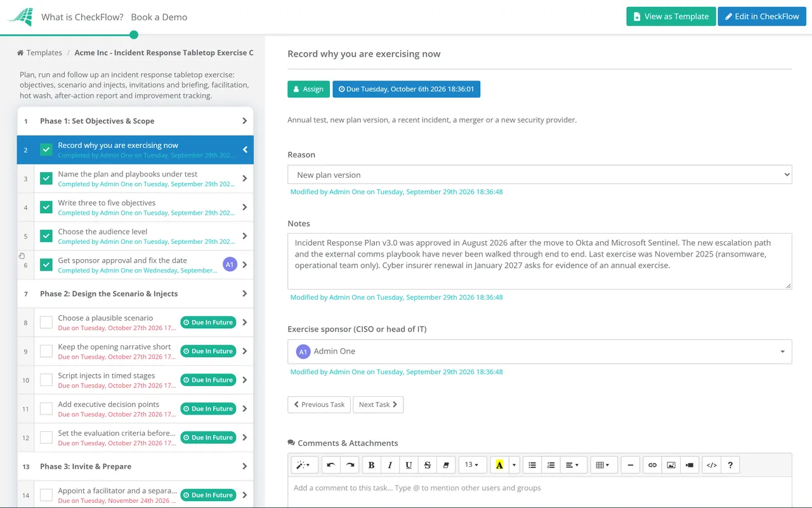Select 'Phase 2: Design the Scenario & Injects'

pos(135,293)
